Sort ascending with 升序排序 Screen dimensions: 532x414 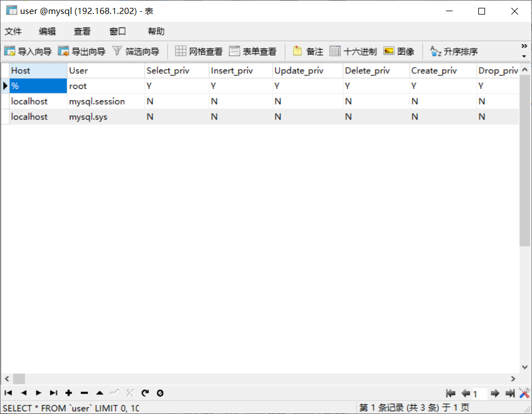(x=454, y=51)
